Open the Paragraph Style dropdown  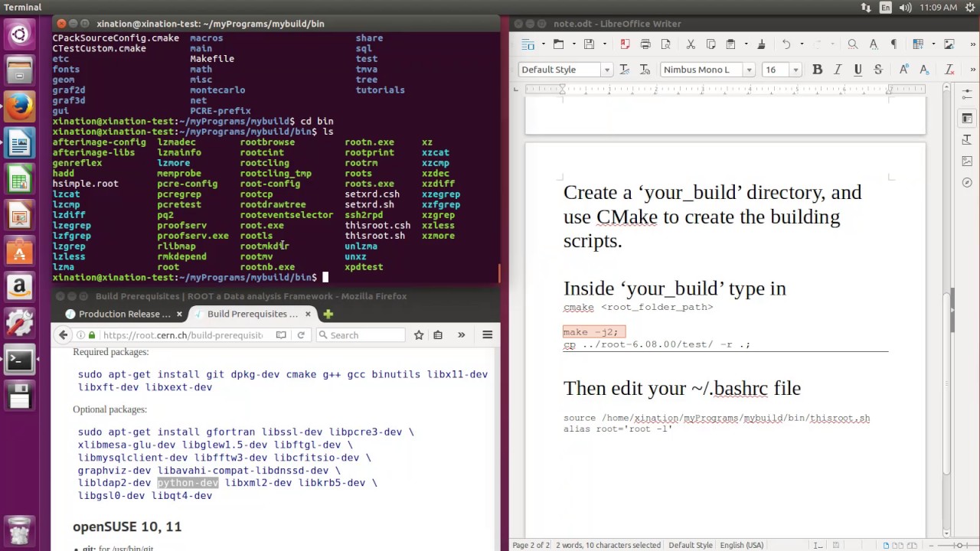click(606, 70)
